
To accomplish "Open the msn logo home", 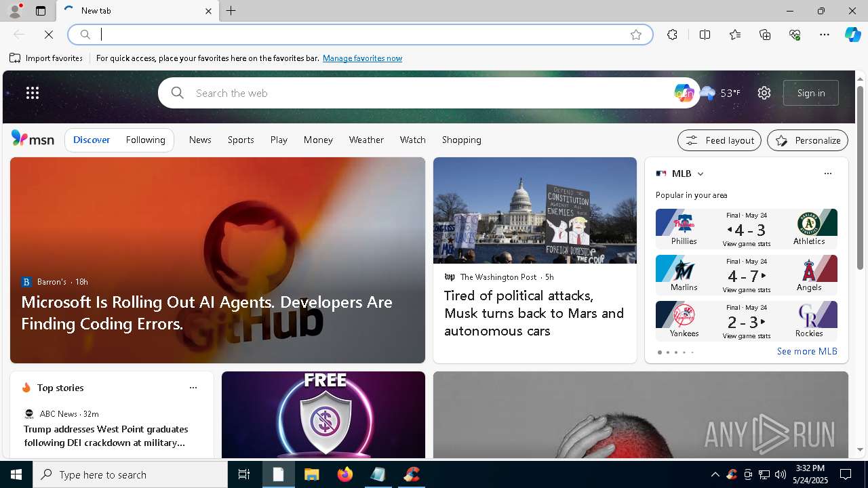I will pos(33,139).
